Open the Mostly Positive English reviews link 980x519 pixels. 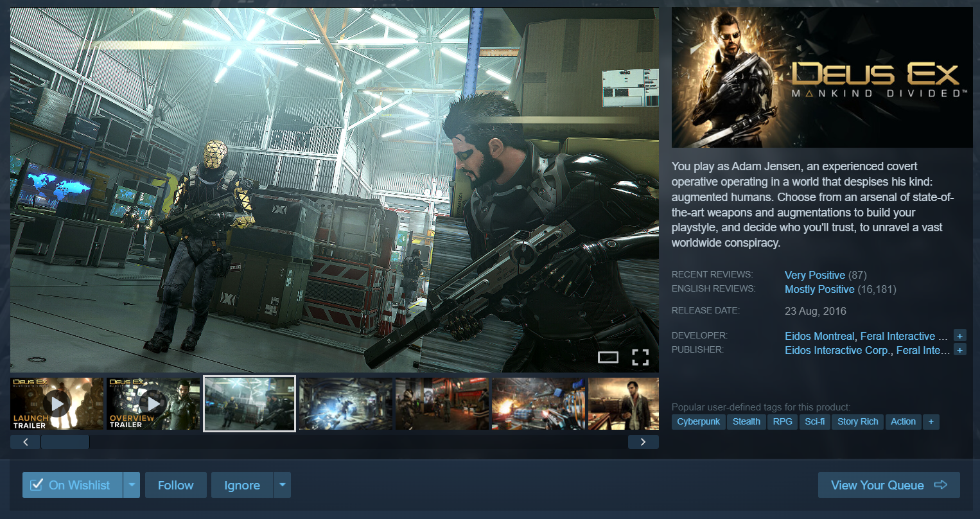tap(819, 289)
